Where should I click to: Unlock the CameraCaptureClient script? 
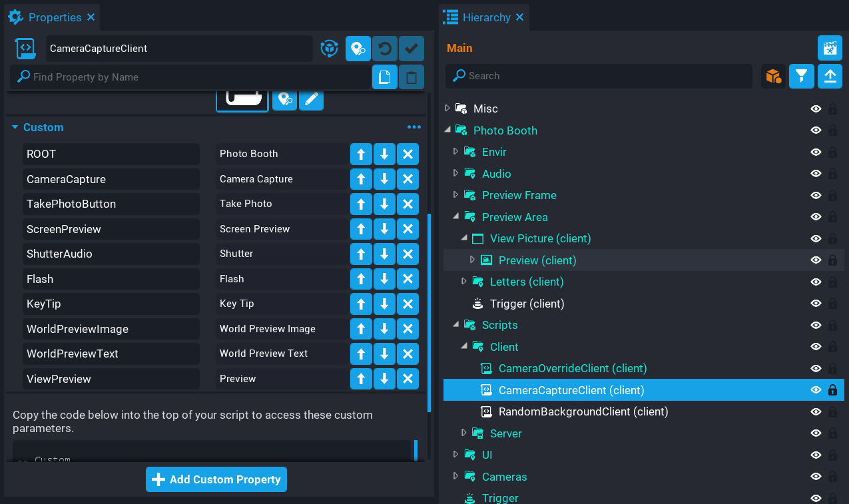pyautogui.click(x=832, y=390)
